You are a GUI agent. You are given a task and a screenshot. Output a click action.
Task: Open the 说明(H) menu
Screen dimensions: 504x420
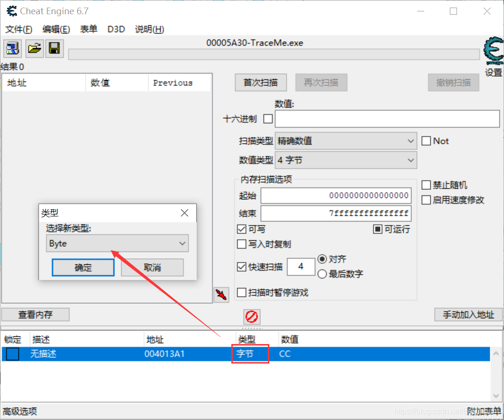[150, 29]
